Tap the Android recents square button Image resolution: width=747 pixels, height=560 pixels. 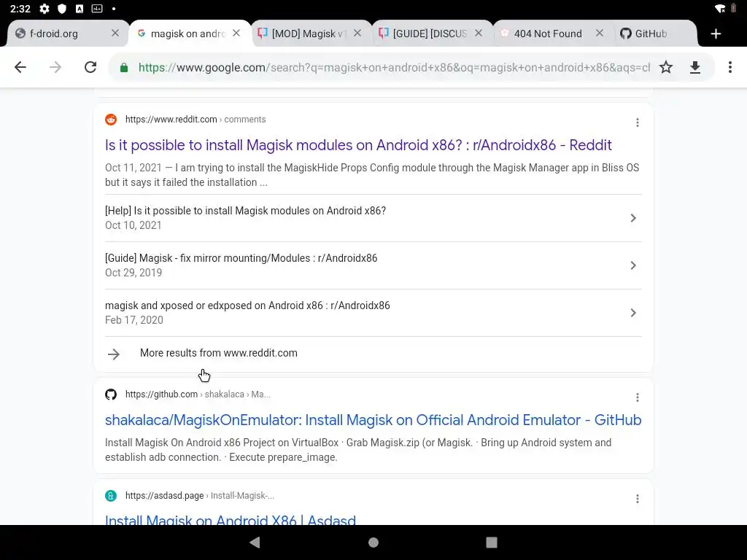492,542
